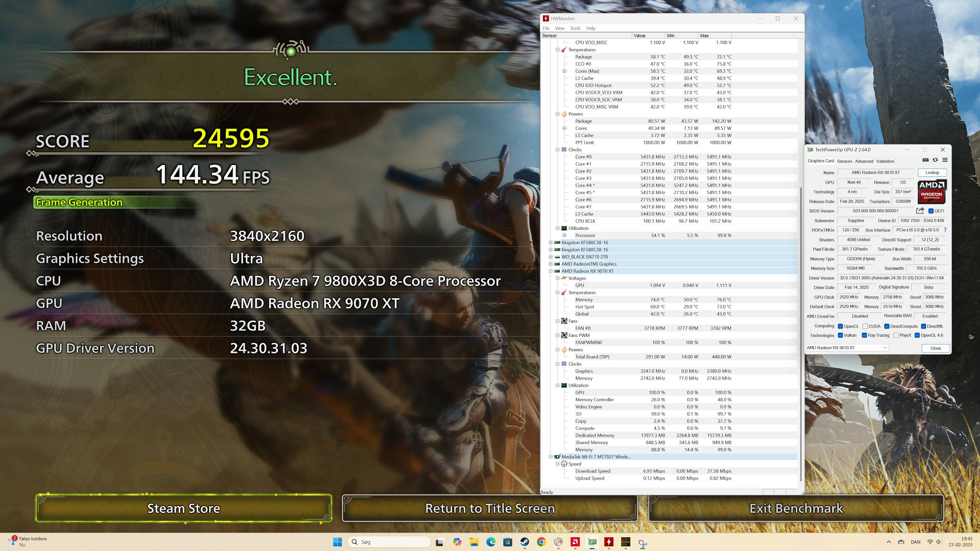Click the Speed node globe icon

point(564,464)
